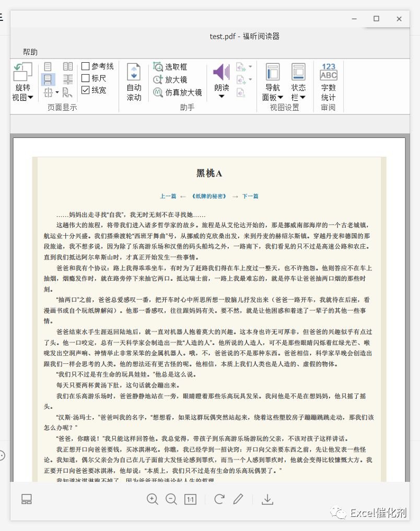Select facing two-page view layout

[68, 67]
